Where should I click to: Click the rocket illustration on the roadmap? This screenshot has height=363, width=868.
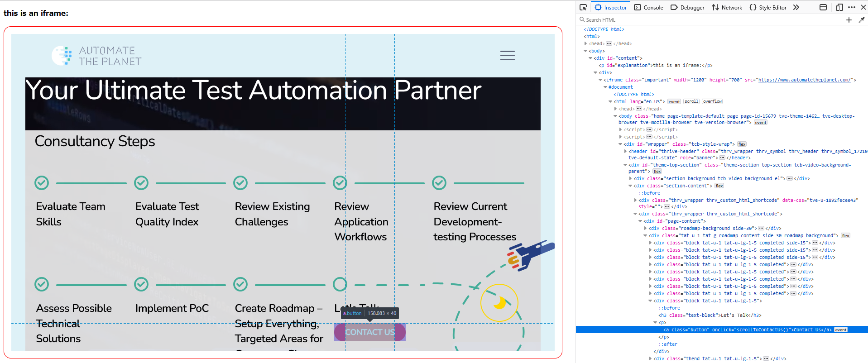[x=531, y=256]
